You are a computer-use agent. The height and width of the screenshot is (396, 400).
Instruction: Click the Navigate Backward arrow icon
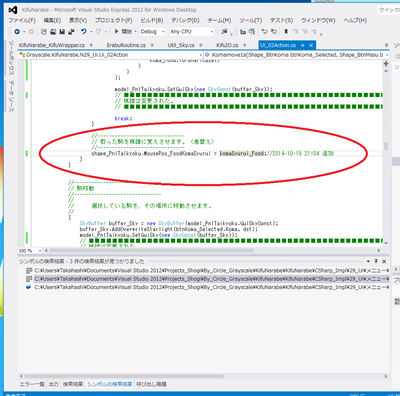[x=17, y=32]
